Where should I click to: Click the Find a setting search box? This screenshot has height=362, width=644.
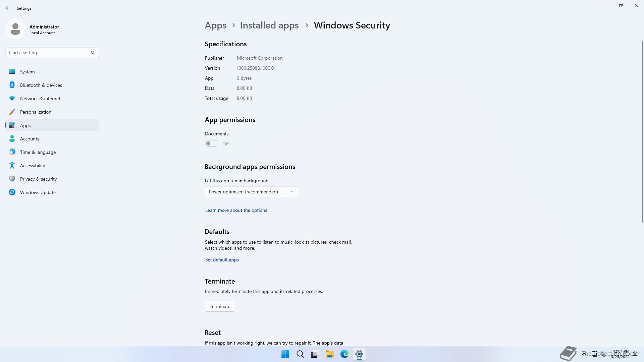tap(49, 53)
